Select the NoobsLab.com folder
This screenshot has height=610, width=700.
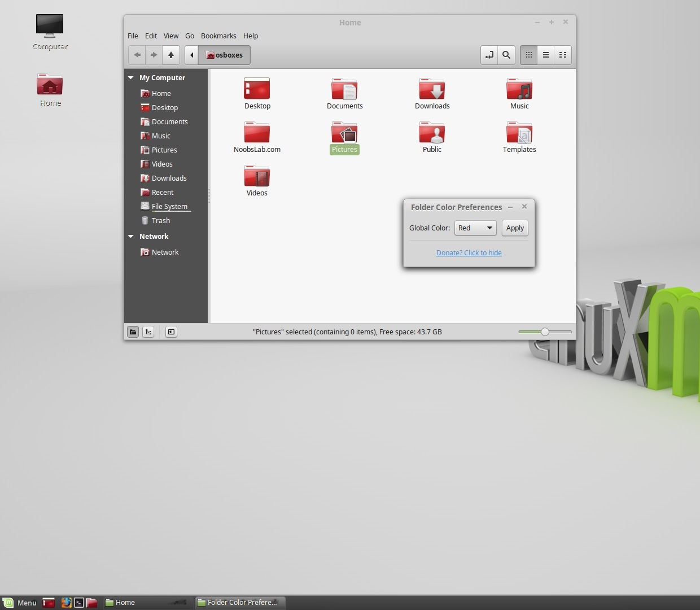click(x=257, y=133)
